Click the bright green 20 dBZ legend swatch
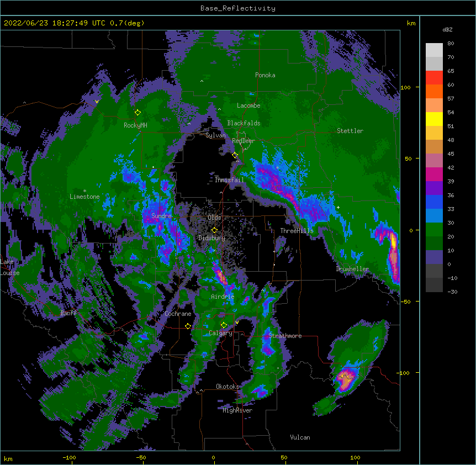476x465 pixels. 434,230
